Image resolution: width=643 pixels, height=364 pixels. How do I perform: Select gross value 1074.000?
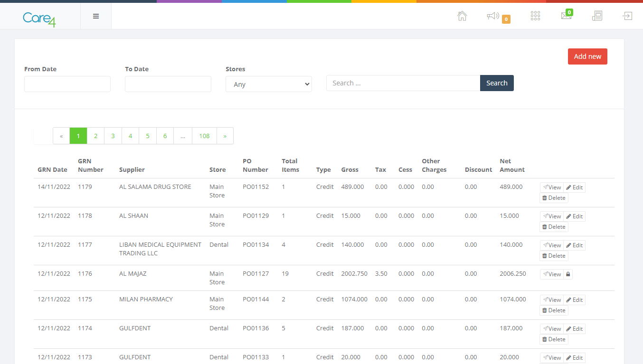354,299
